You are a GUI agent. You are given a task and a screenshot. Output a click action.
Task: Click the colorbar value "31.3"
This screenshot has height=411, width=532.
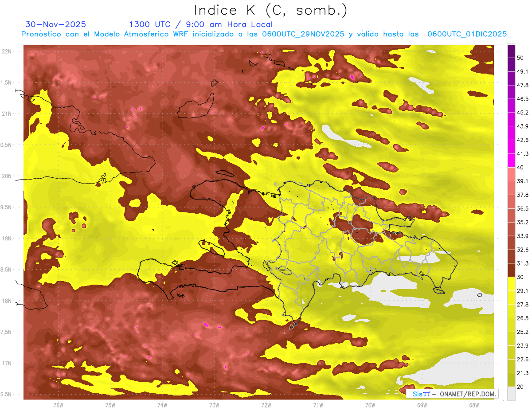click(522, 264)
